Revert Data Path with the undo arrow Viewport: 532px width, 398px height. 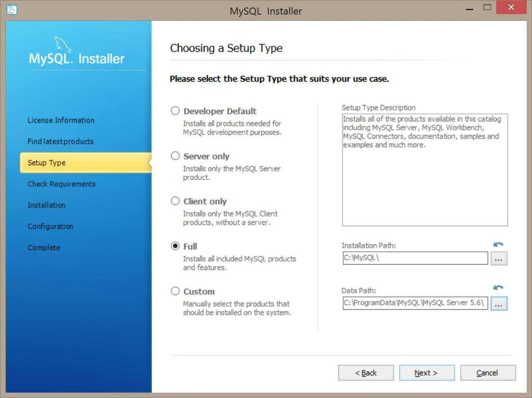(498, 288)
